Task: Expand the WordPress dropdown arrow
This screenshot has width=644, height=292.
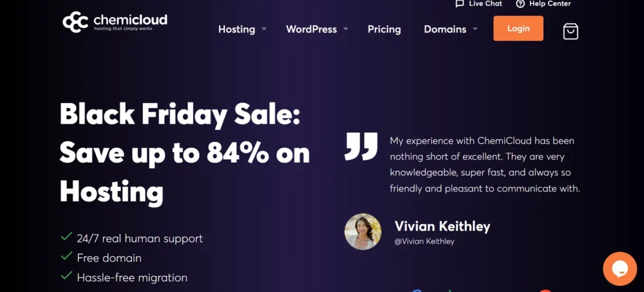Action: tap(346, 29)
